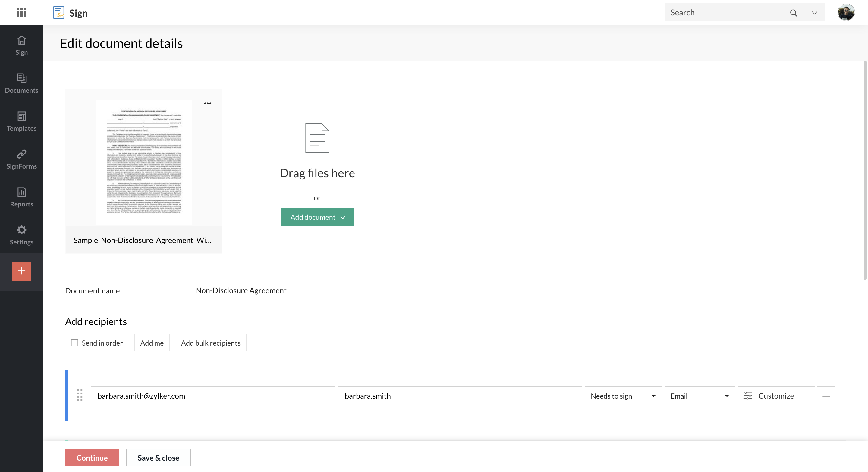Click the search magnifier icon

pyautogui.click(x=793, y=13)
